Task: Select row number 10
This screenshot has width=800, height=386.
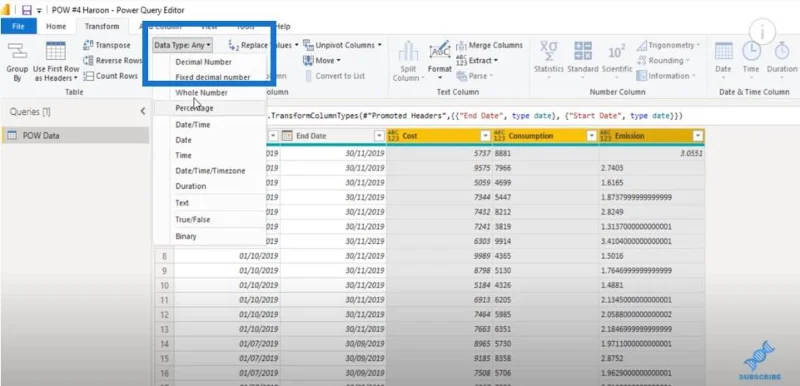Action: 164,285
